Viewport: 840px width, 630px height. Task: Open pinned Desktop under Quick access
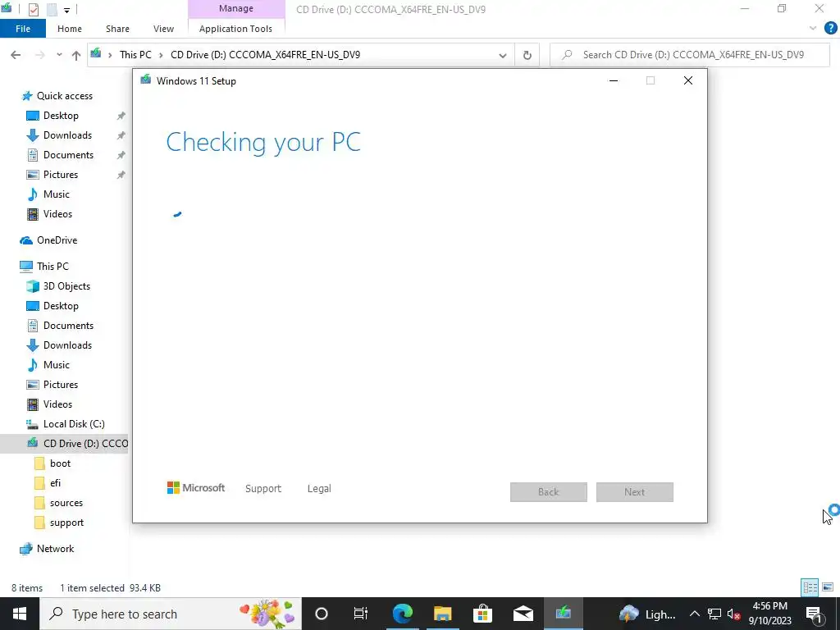pos(61,116)
